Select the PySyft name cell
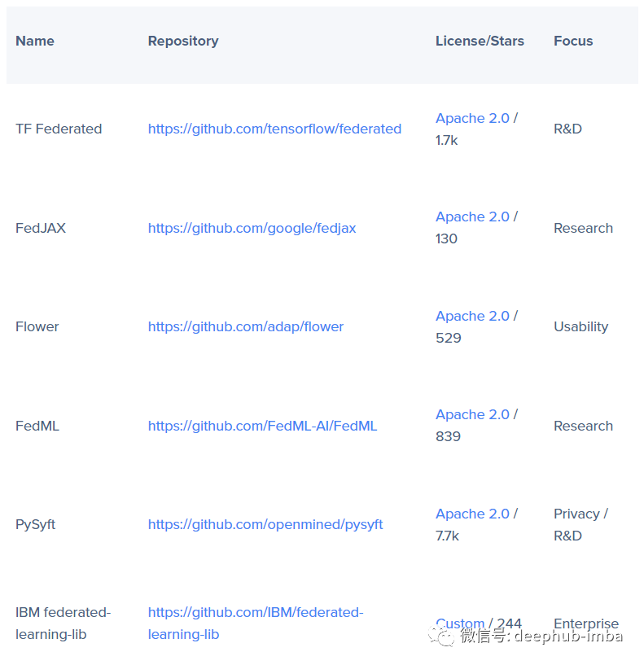This screenshot has width=644, height=665. pyautogui.click(x=35, y=525)
